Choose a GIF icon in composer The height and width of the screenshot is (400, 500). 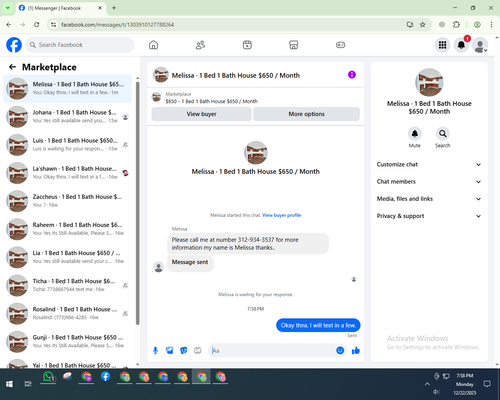coord(198,350)
